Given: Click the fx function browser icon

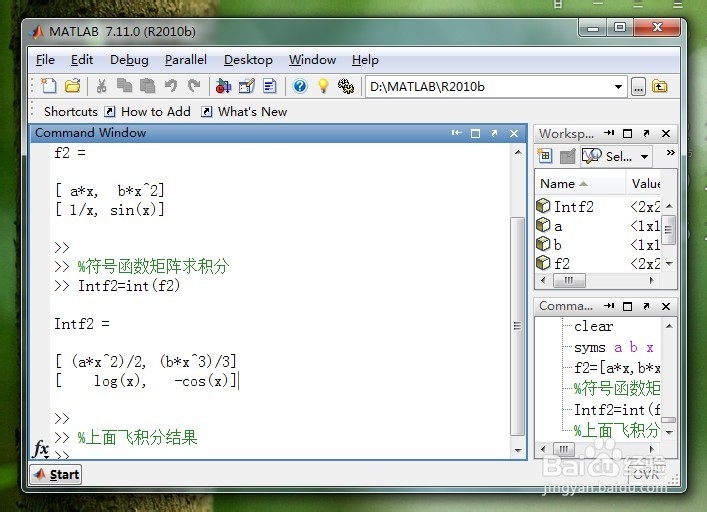Looking at the screenshot, I should coord(41,448).
